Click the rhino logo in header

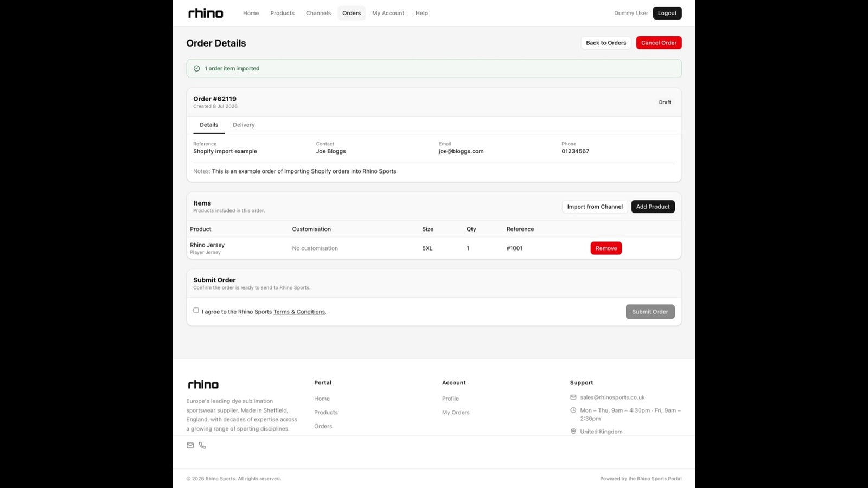[x=206, y=13]
